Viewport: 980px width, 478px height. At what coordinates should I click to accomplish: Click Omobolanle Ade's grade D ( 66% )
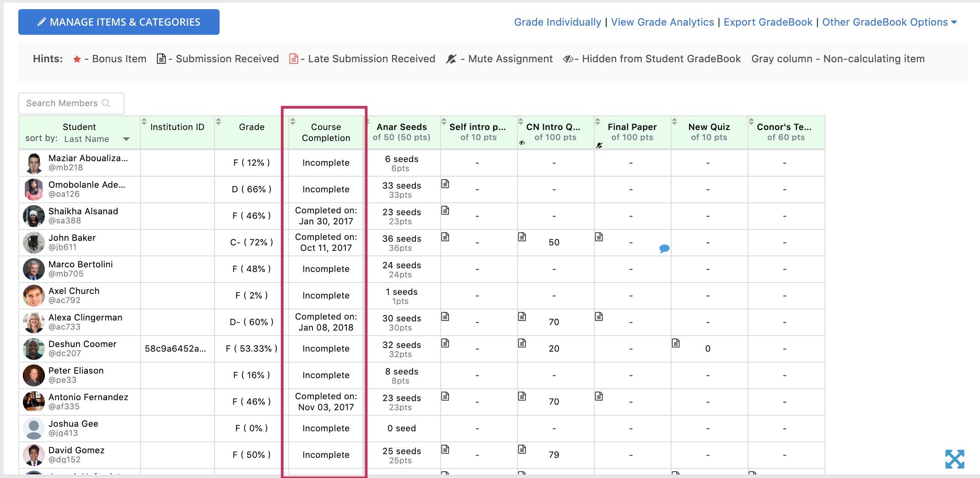pos(252,189)
